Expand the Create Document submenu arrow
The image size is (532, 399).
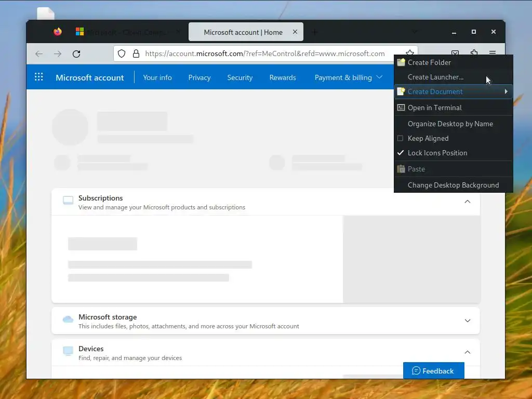tap(506, 91)
